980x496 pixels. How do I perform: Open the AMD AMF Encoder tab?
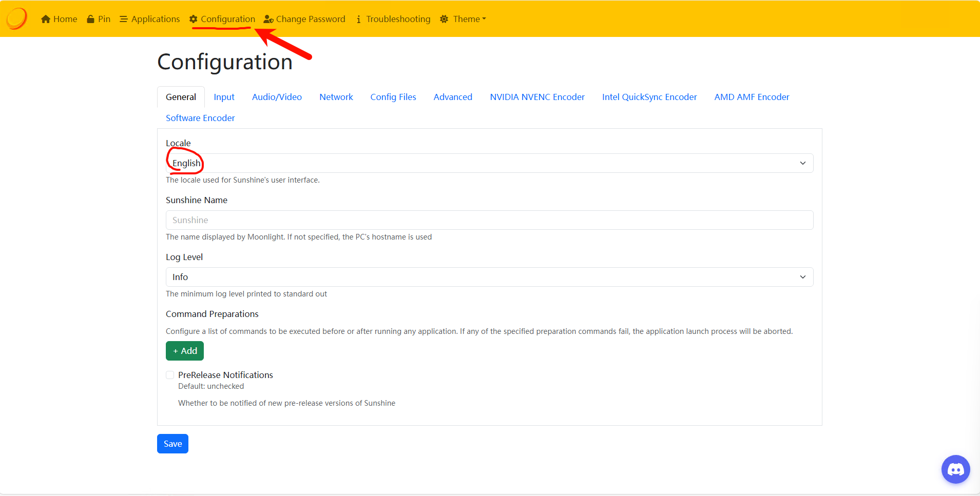[x=752, y=97]
